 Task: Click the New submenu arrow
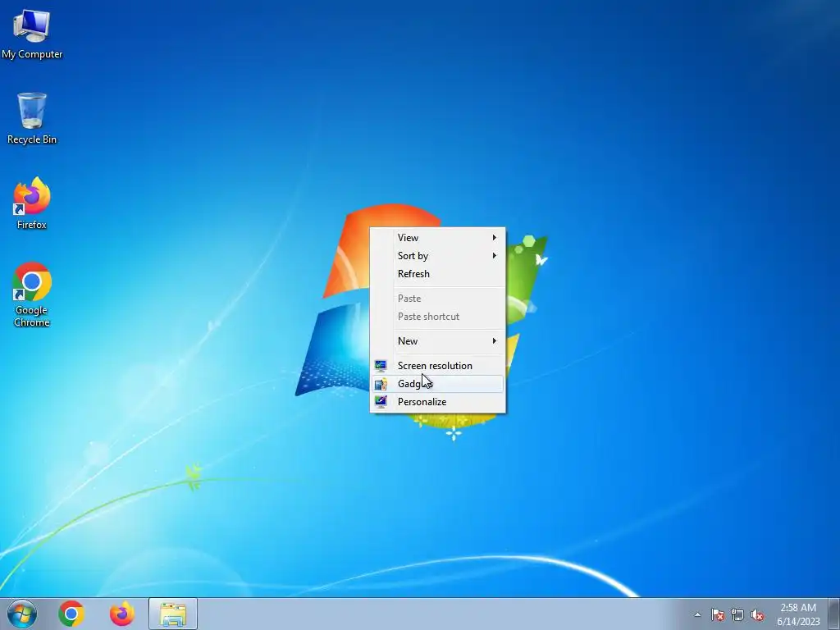point(495,340)
